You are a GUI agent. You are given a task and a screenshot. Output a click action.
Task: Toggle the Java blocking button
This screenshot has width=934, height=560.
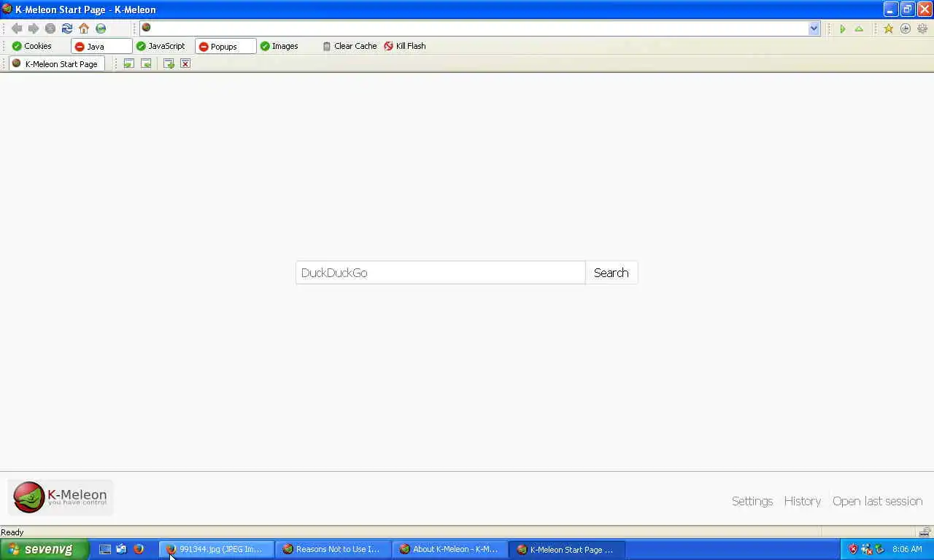101,46
